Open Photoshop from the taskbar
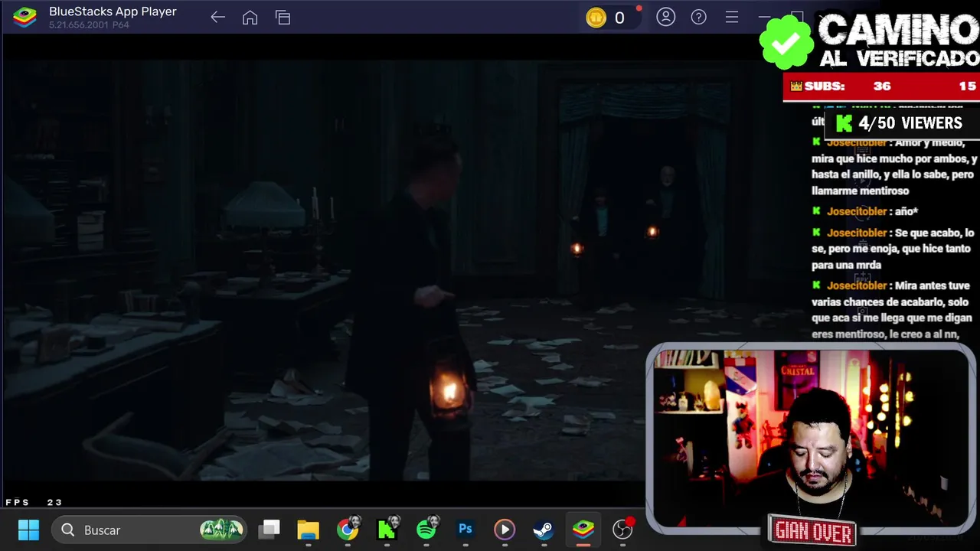This screenshot has height=551, width=980. [x=465, y=529]
